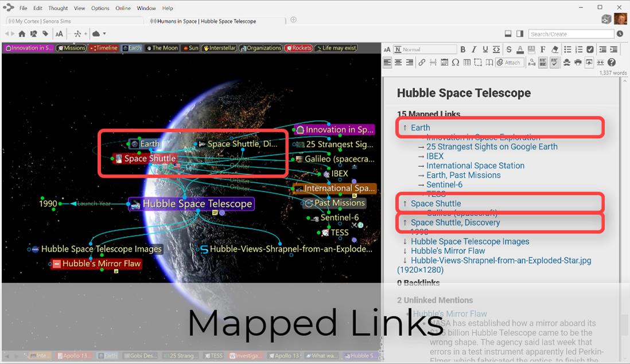630x364 pixels.
Task: Open the Thought menu
Action: coord(58,8)
